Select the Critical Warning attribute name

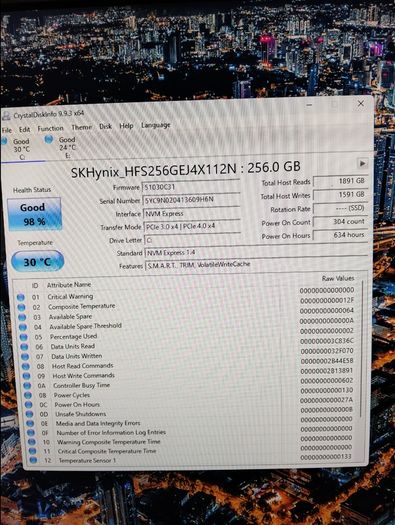point(70,296)
